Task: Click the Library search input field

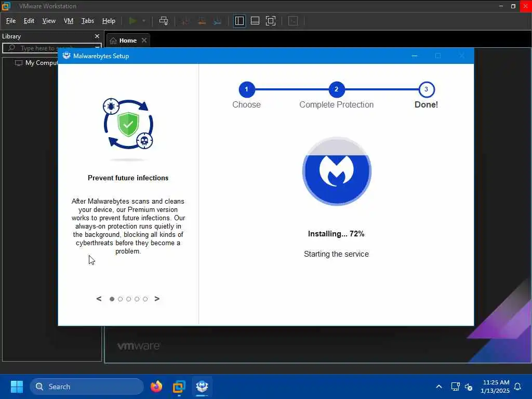Action: coord(51,48)
